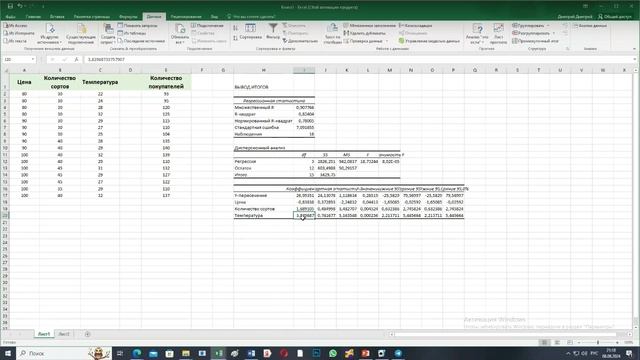Viewport: 640px width, 360px height.
Task: Click the formula bar value
Action: [x=106, y=60]
